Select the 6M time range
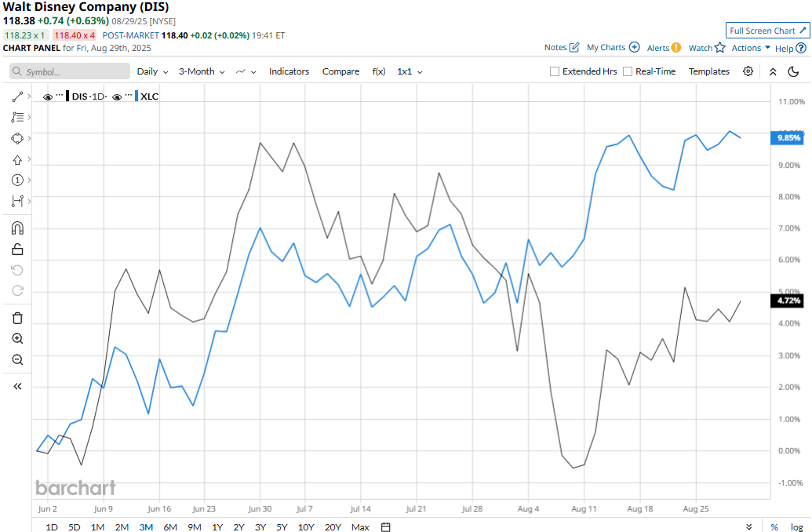Viewport: 812px width, 532px height. point(170,527)
